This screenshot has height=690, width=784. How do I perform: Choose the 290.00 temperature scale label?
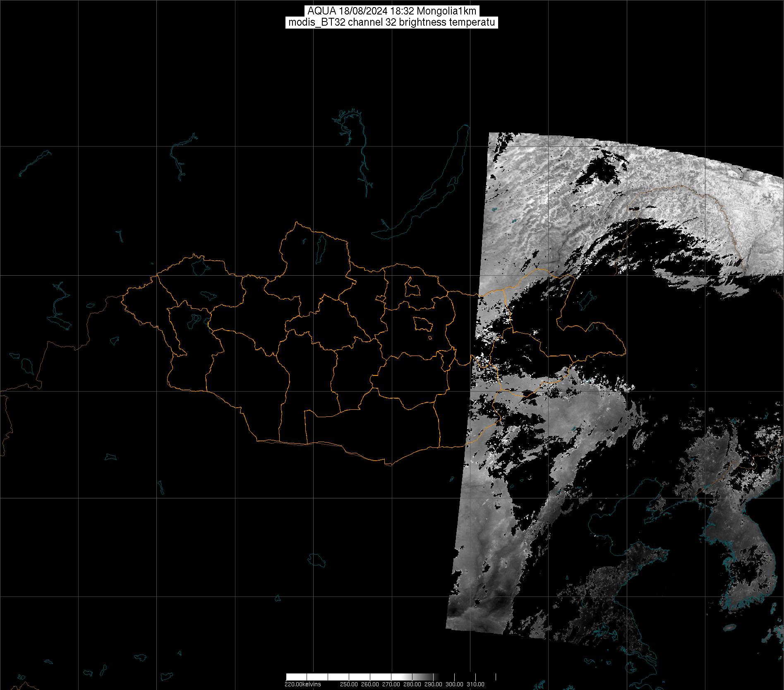[433, 684]
